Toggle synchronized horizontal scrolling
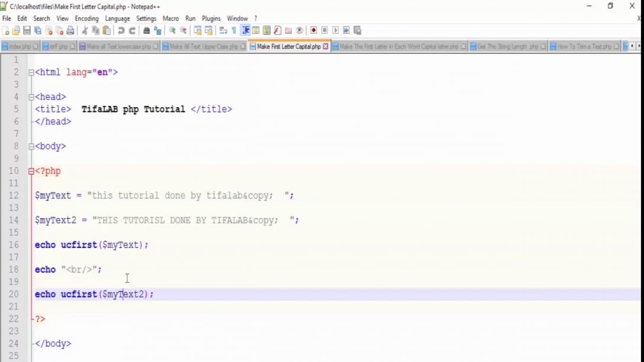Viewport: 644px width, 362px height. click(208, 30)
